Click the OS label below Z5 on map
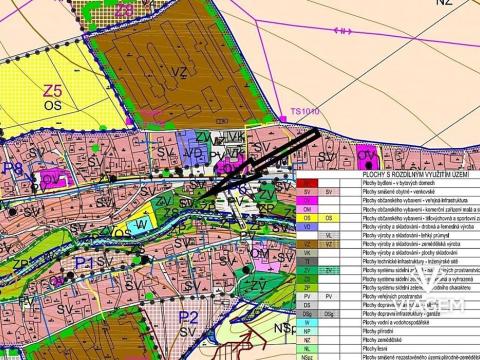 (x=53, y=106)
